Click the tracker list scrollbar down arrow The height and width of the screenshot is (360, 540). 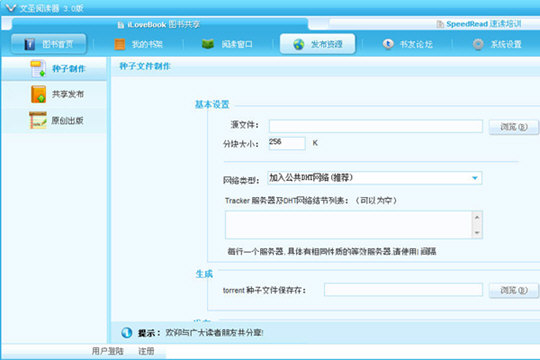pyautogui.click(x=477, y=233)
